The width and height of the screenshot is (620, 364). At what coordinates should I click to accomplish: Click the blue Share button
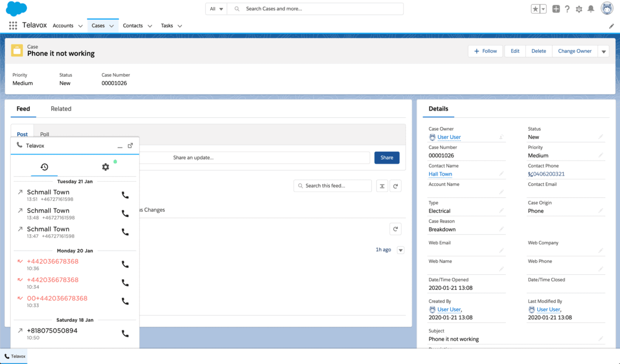click(x=387, y=157)
